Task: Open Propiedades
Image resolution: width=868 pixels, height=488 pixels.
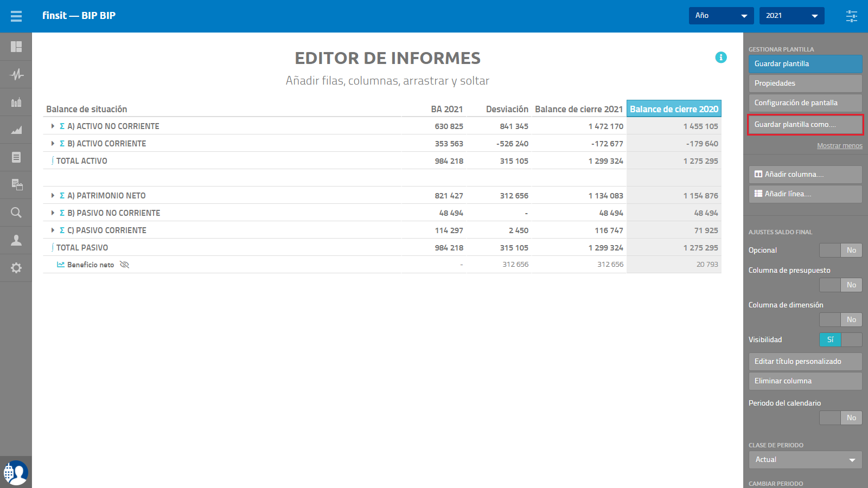Action: (x=805, y=84)
